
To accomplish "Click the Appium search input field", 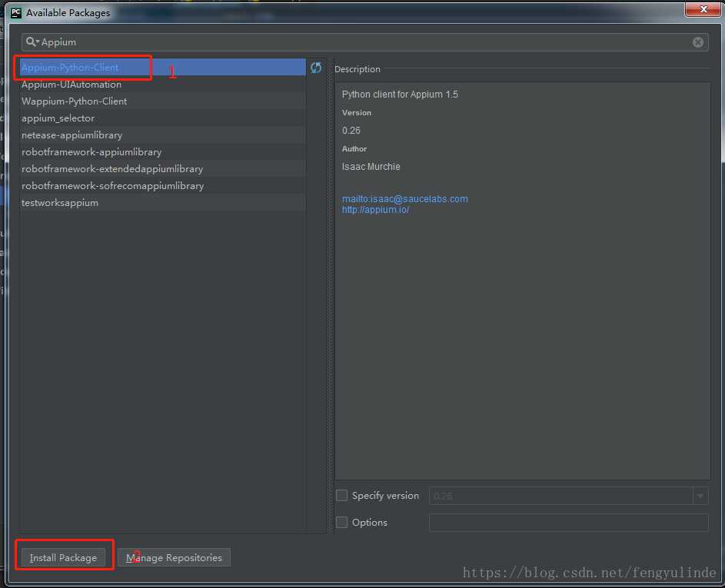I will (365, 42).
